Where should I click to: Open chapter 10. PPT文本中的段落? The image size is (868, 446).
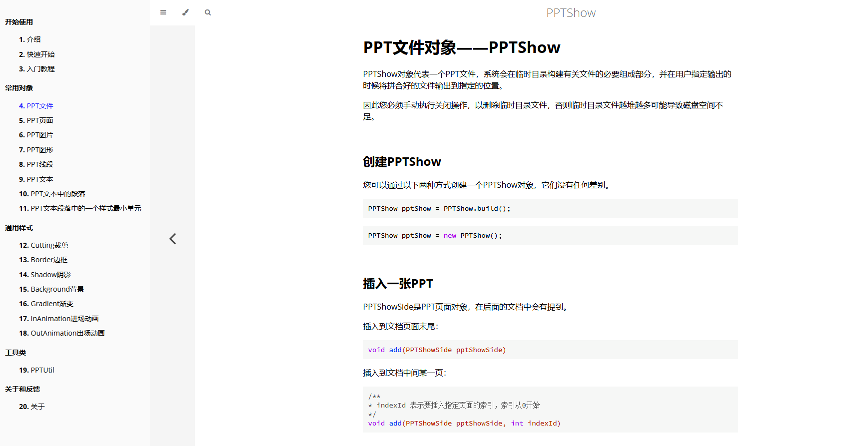52,194
